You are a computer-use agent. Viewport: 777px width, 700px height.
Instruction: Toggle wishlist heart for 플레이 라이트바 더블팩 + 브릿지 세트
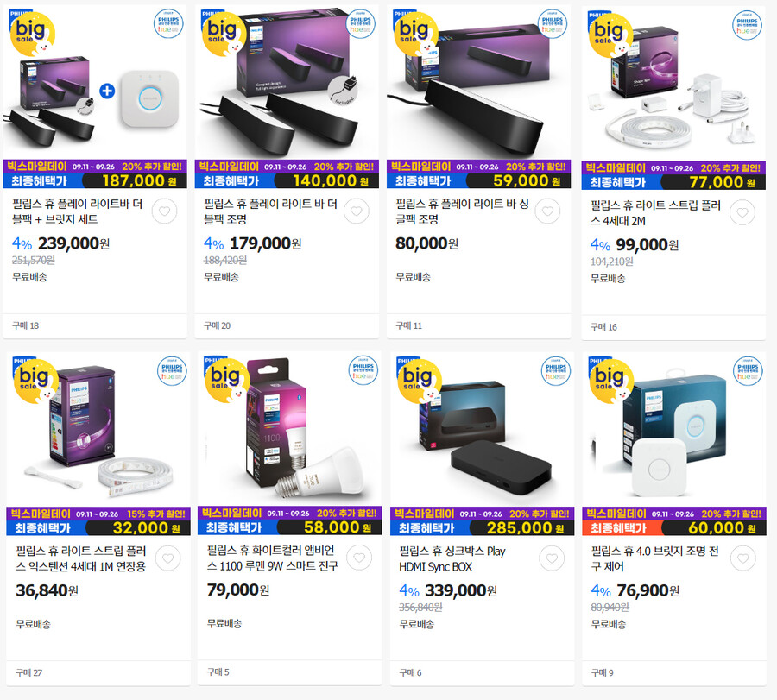point(165,211)
